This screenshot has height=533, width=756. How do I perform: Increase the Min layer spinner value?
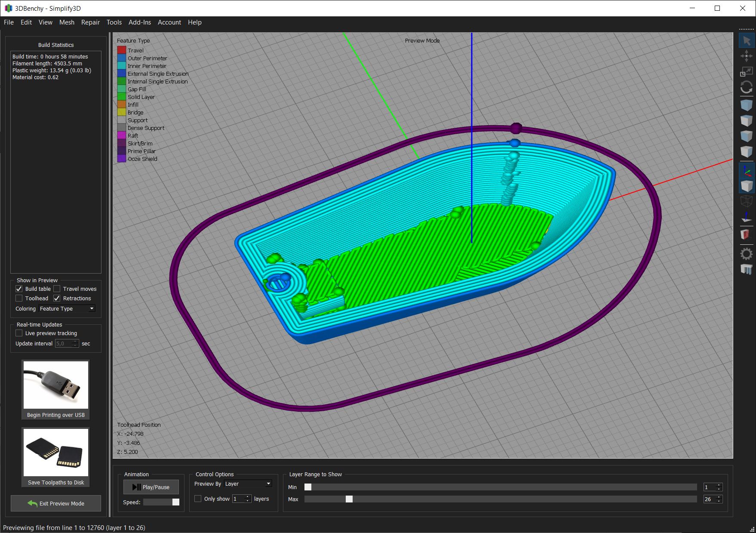tap(719, 485)
